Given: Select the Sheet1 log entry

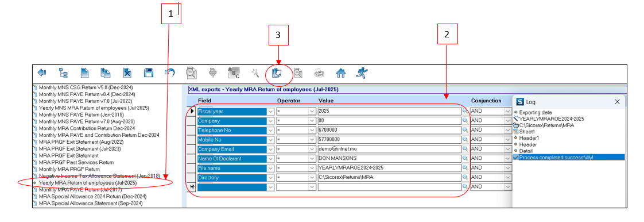Looking at the screenshot, I should [x=527, y=131].
